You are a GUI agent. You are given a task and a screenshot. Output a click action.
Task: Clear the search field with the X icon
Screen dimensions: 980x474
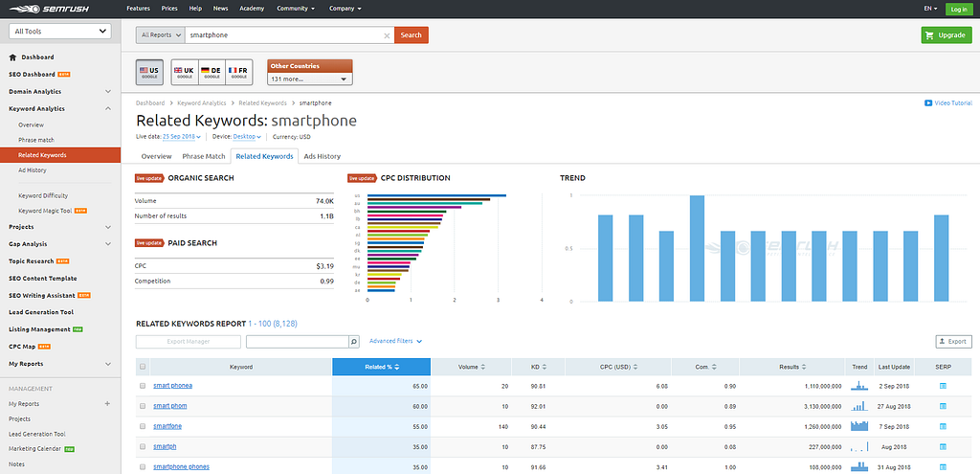[387, 35]
